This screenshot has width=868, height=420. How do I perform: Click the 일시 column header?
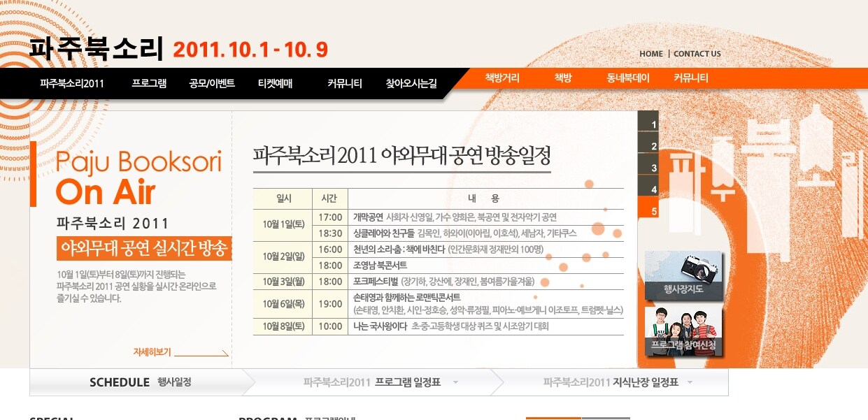284,198
